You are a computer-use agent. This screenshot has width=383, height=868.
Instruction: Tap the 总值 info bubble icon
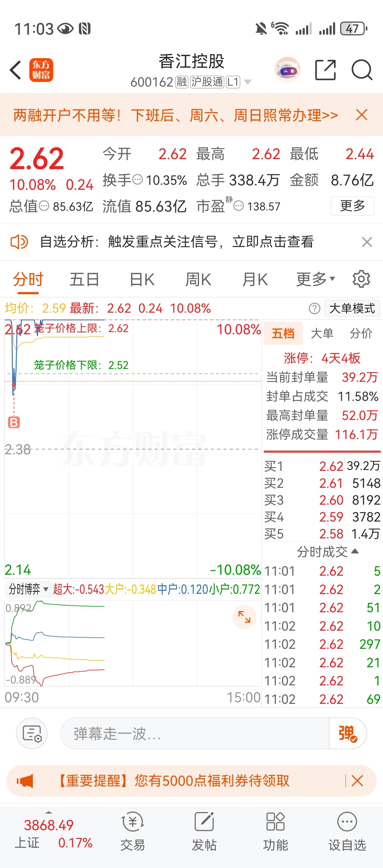(x=44, y=205)
